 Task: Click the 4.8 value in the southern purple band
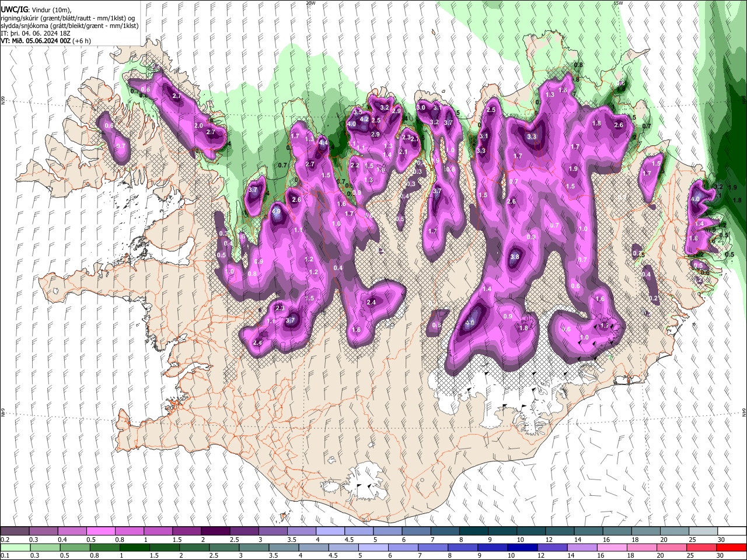point(470,323)
